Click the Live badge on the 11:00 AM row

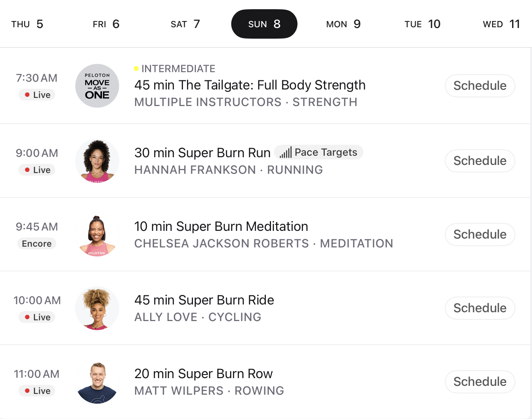(36, 391)
